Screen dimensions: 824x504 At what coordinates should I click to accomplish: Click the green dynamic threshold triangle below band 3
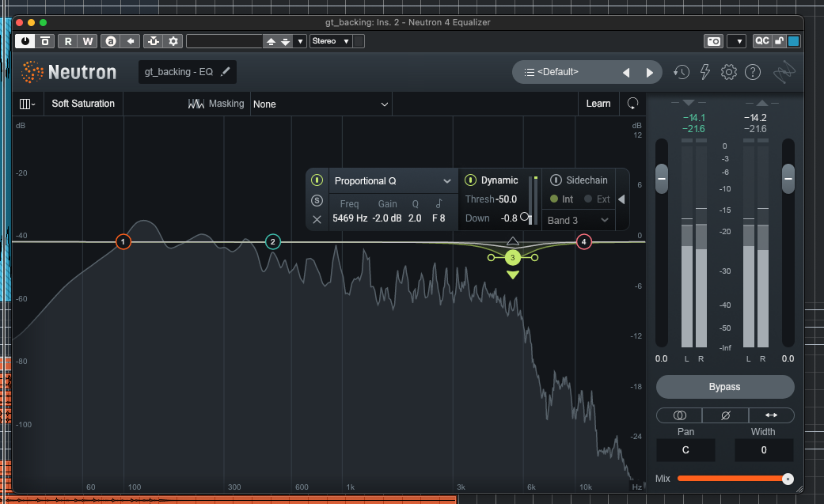click(x=513, y=275)
